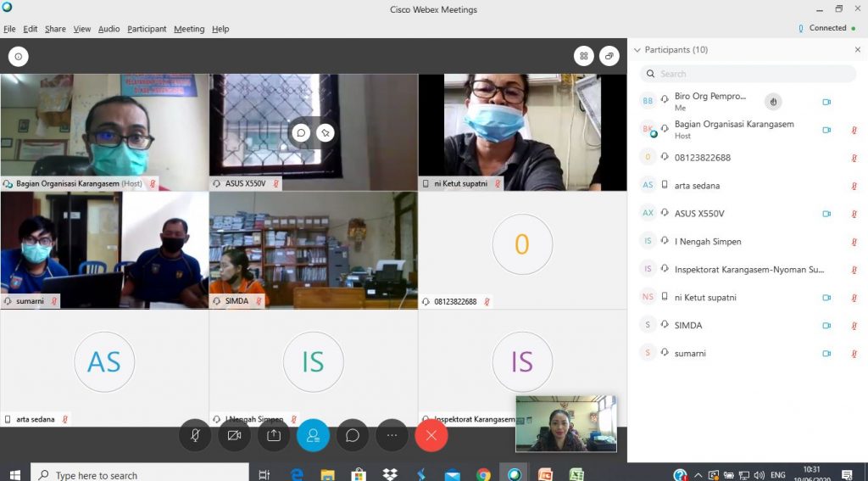
Task: Open the More options ellipsis button
Action: (x=392, y=435)
